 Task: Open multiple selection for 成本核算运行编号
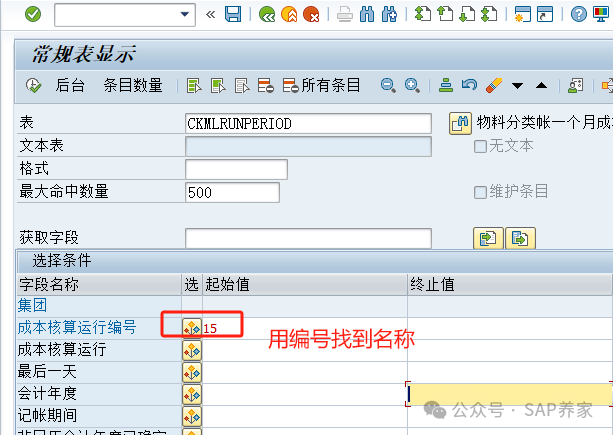192,328
